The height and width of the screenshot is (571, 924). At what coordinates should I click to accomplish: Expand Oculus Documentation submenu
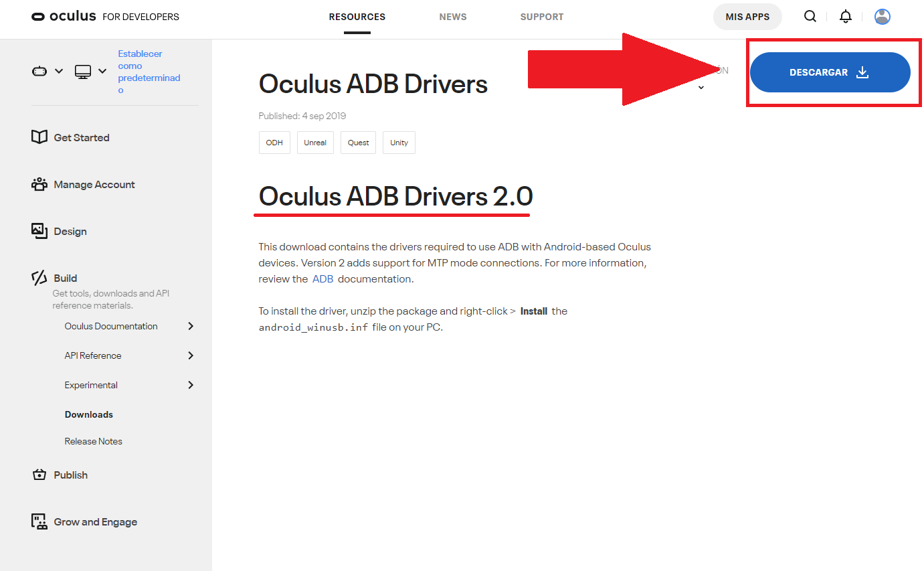tap(191, 326)
